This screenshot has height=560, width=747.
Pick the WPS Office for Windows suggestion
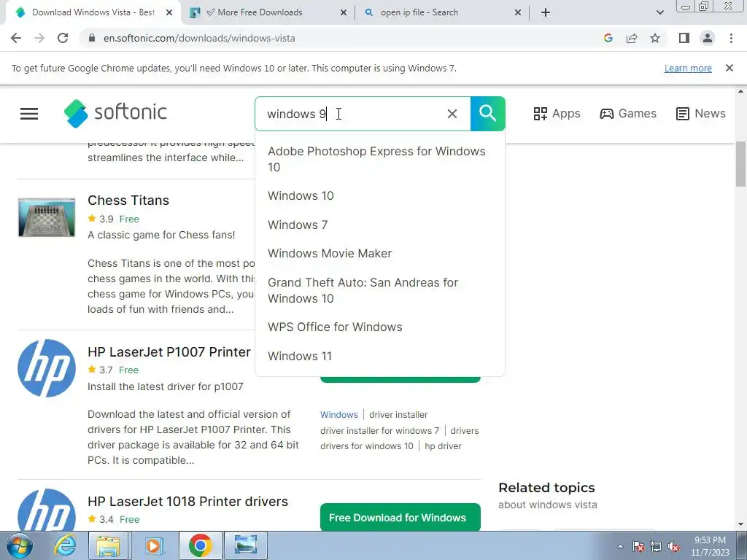coord(379,327)
